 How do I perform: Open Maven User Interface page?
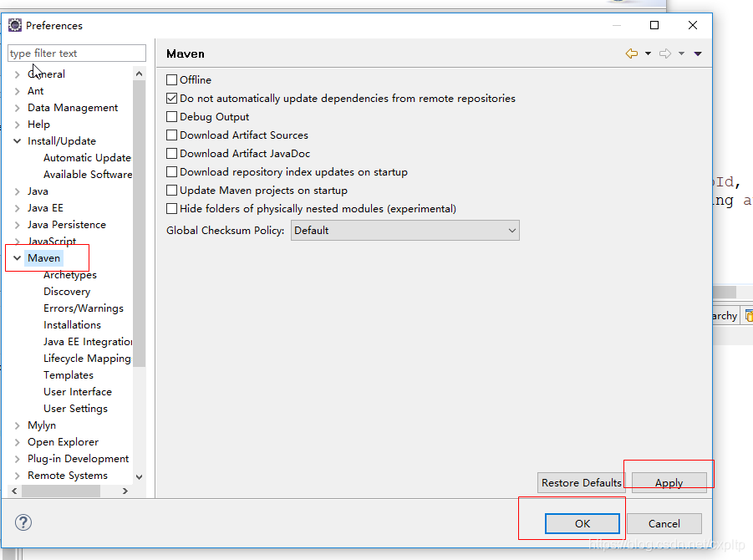point(78,392)
